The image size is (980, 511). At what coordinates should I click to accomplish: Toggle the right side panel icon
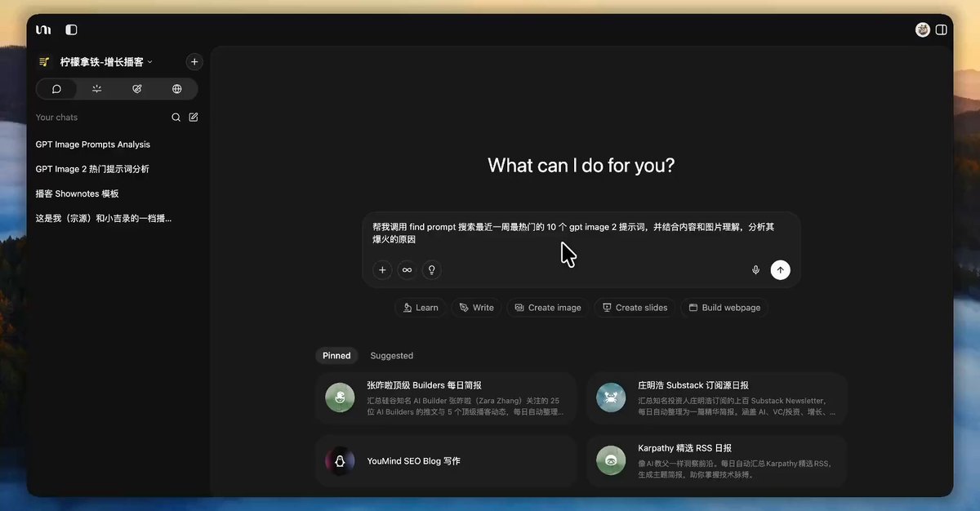pos(942,29)
